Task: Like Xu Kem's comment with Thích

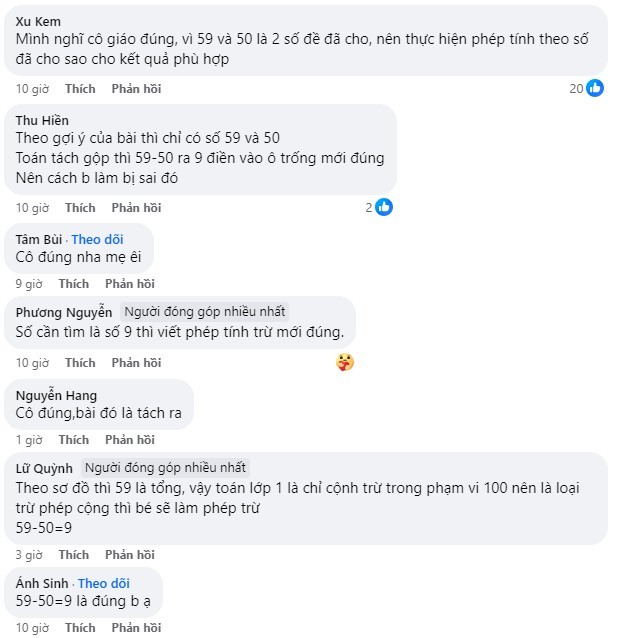Action: pyautogui.click(x=80, y=89)
